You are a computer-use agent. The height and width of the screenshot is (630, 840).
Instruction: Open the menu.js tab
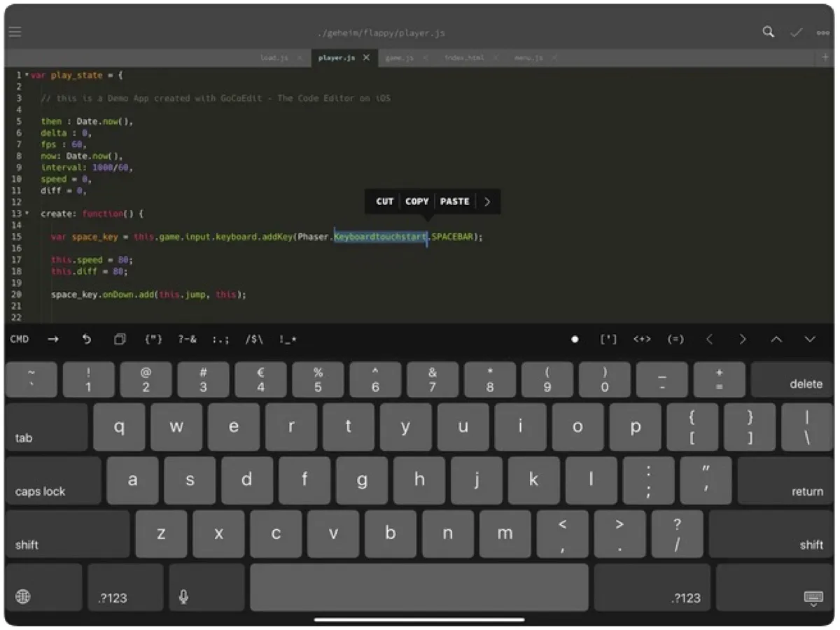coord(528,58)
